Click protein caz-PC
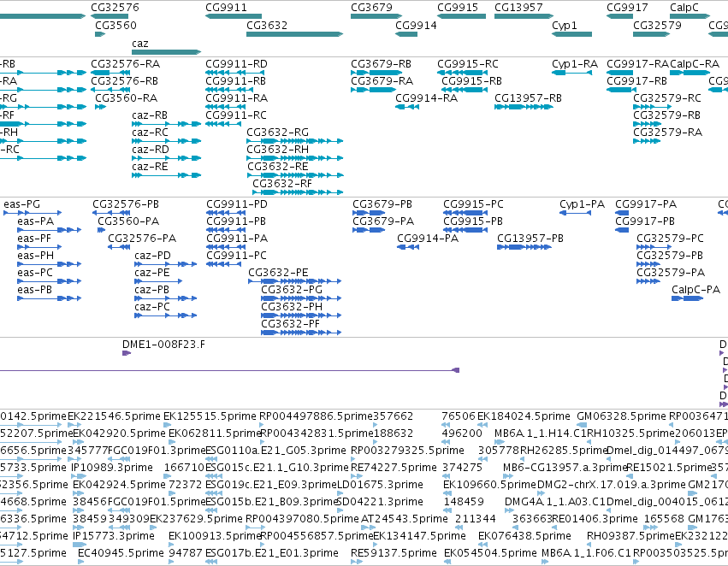 tap(165, 315)
